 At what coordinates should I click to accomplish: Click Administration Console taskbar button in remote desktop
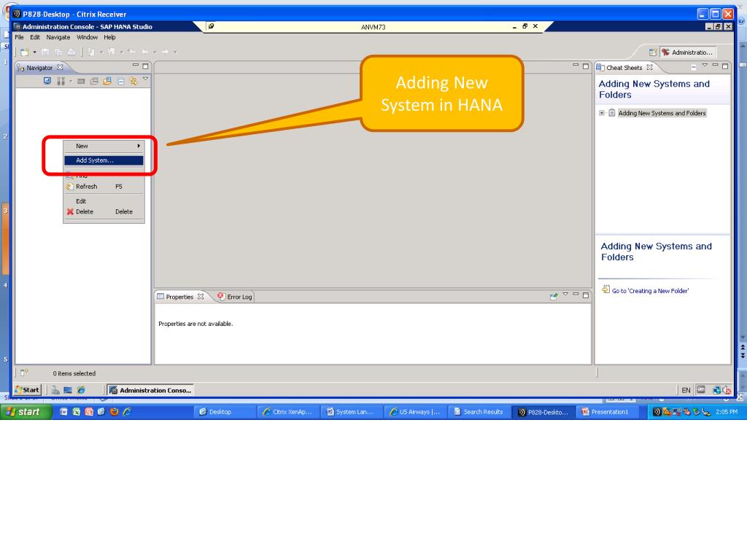150,390
